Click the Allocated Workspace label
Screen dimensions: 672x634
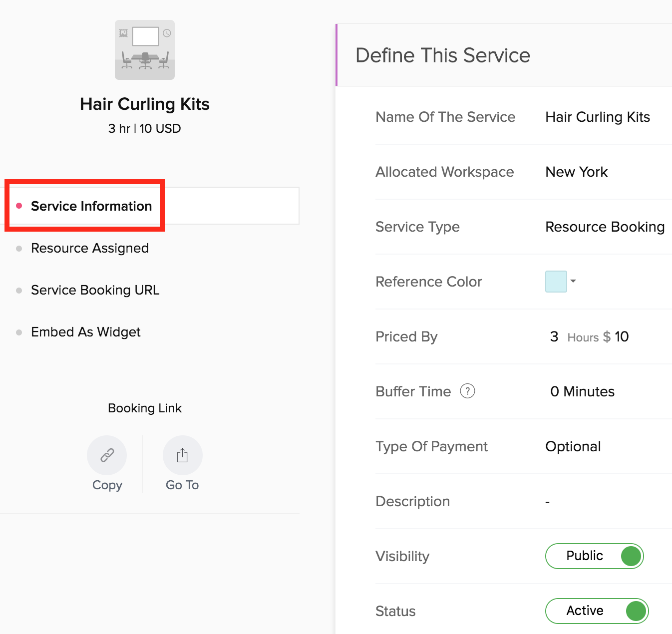tap(445, 172)
